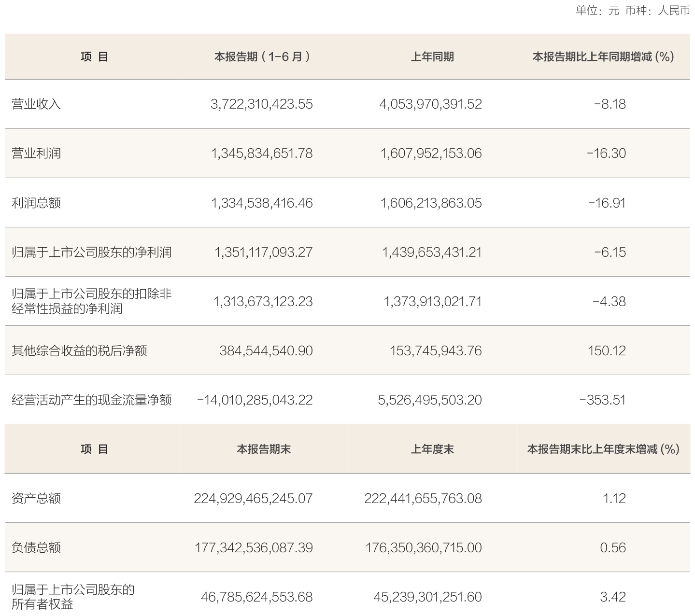The height and width of the screenshot is (616, 695).
Task: Click 经营活动产生的现金流量净额 row label
Action: tap(91, 400)
